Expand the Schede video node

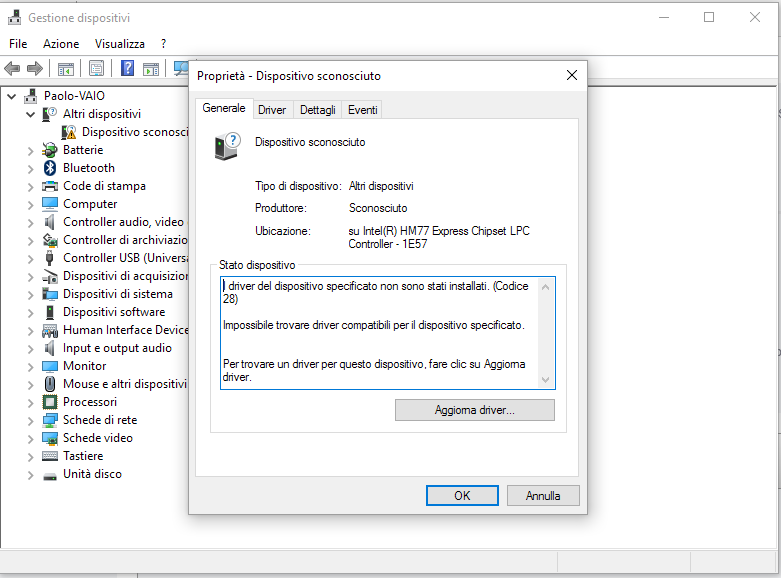30,438
